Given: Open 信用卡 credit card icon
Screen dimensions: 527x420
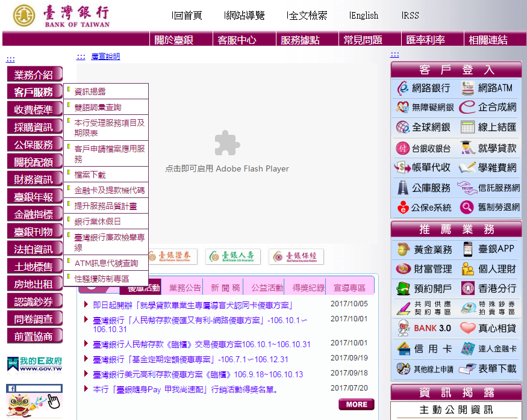Looking at the screenshot, I should pos(404,348).
